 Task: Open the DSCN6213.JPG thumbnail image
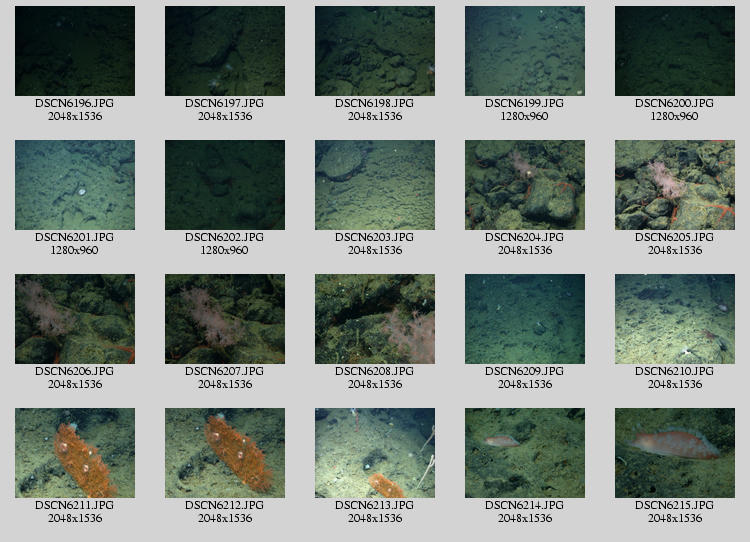pos(375,453)
